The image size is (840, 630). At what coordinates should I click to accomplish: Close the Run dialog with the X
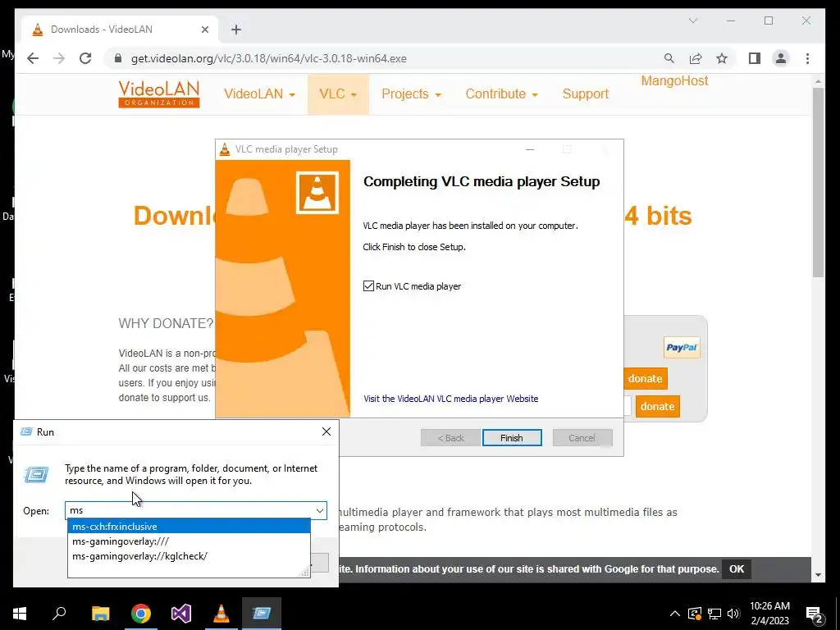(x=326, y=431)
